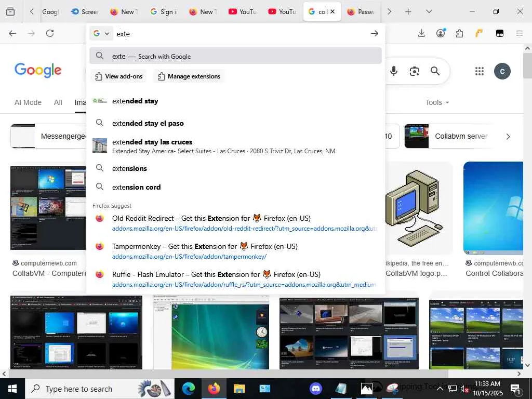Click the horizontal page scrollbar

228,374
